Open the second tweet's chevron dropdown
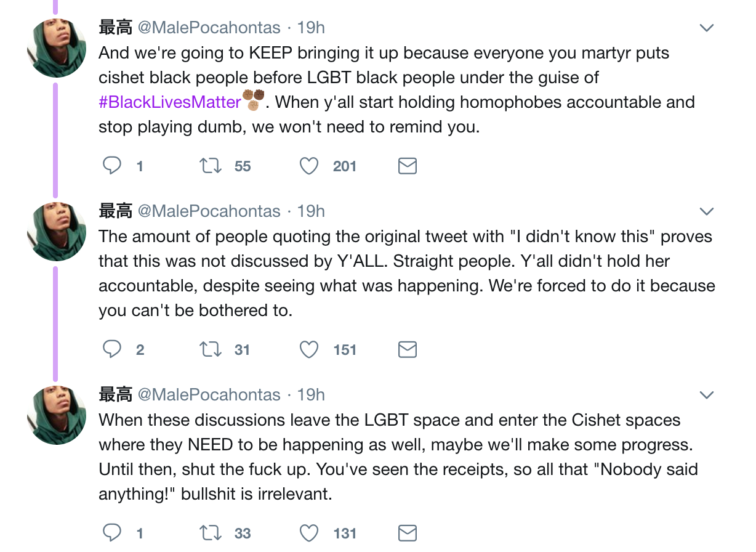 tap(707, 211)
